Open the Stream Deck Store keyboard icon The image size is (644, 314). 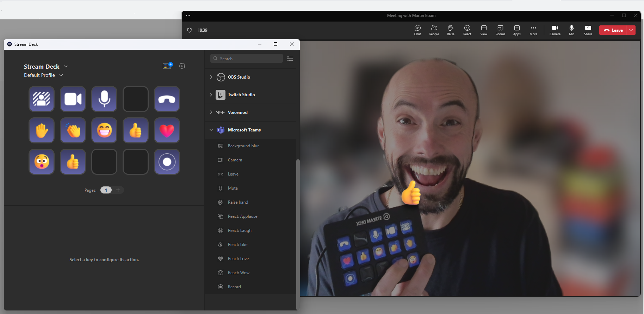click(167, 66)
